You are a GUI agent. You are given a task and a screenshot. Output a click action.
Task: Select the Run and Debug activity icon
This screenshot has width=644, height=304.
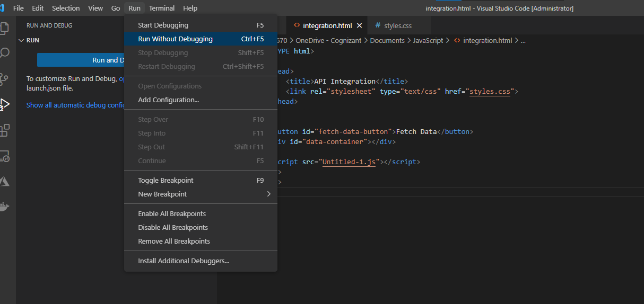tap(4, 104)
